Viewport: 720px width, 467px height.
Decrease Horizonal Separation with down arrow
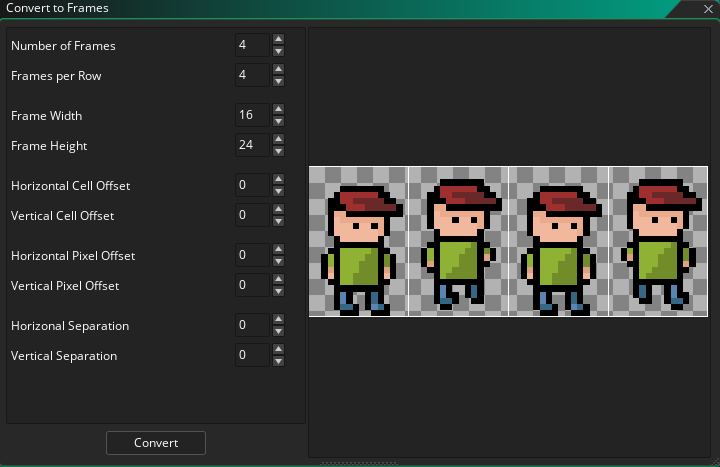point(278,331)
